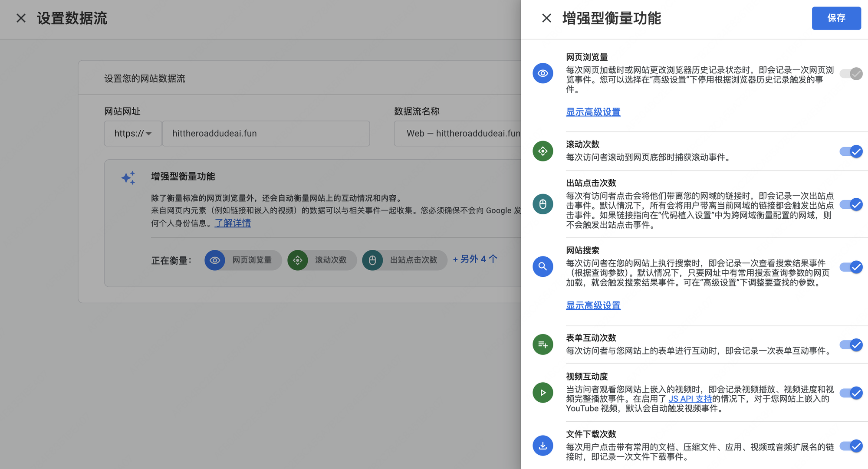Open the 了解详情 link
The width and height of the screenshot is (868, 469).
[x=233, y=223]
